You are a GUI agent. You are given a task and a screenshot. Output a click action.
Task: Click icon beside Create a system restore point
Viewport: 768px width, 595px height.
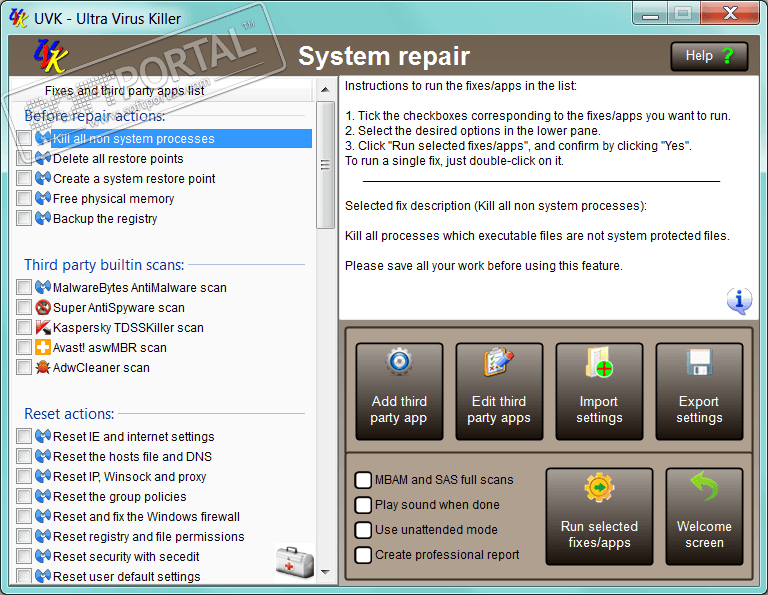click(43, 179)
